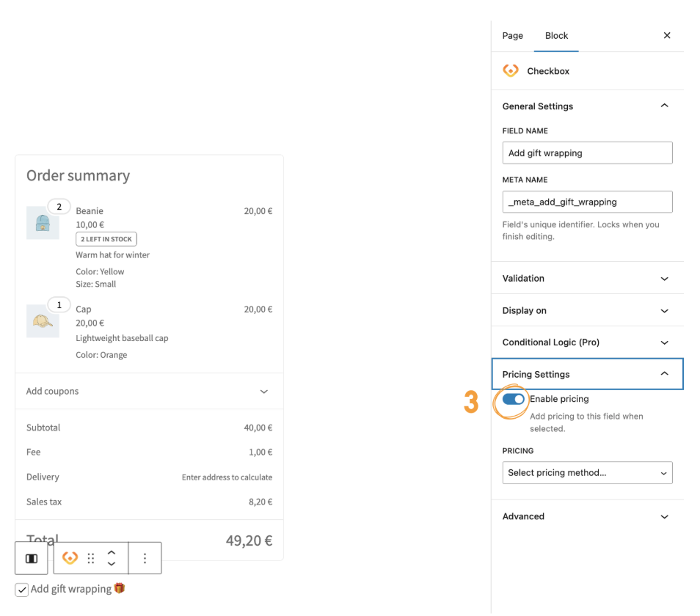The image size is (700, 616).
Task: Switch to the Page tab
Action: coord(513,36)
